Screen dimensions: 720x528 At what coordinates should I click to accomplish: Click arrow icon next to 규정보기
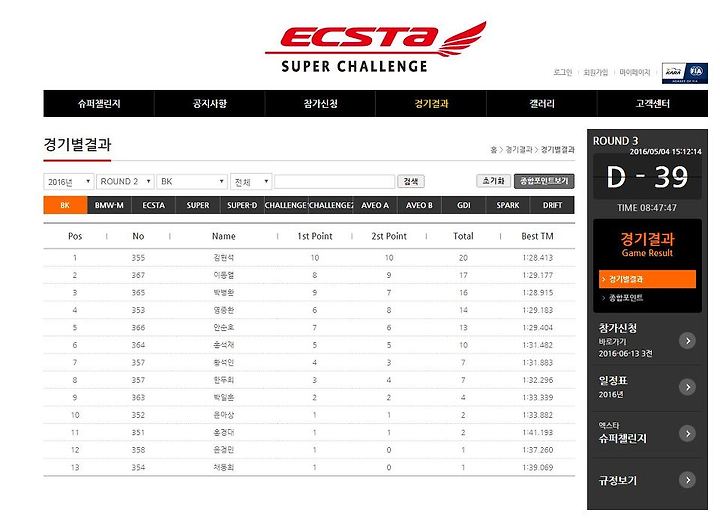(x=687, y=480)
